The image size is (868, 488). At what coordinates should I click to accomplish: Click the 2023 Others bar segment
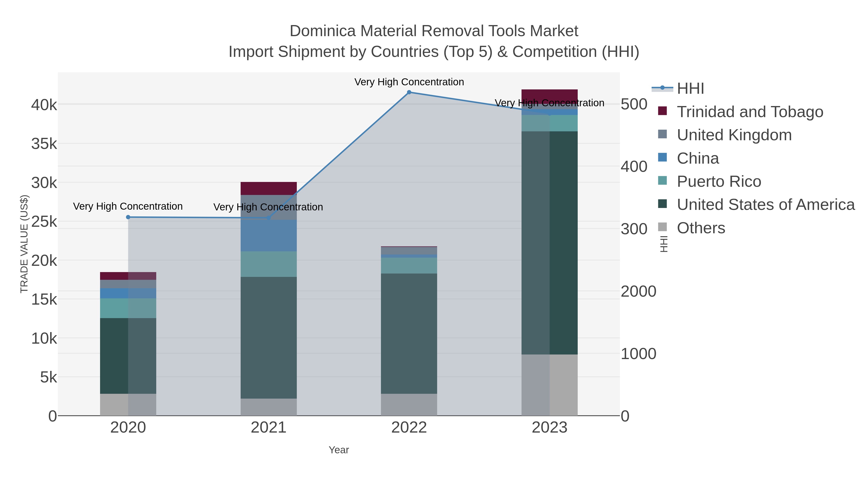click(549, 385)
